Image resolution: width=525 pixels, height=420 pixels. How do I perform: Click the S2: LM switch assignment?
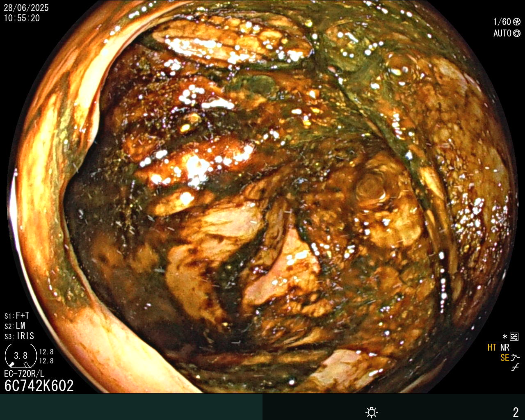click(15, 326)
